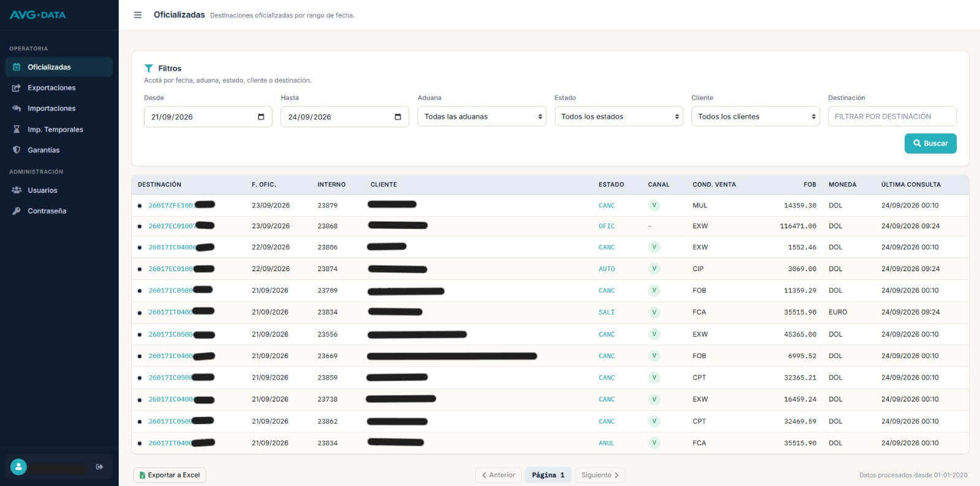This screenshot has width=980, height=486.
Task: Go to Anterior page
Action: click(498, 475)
